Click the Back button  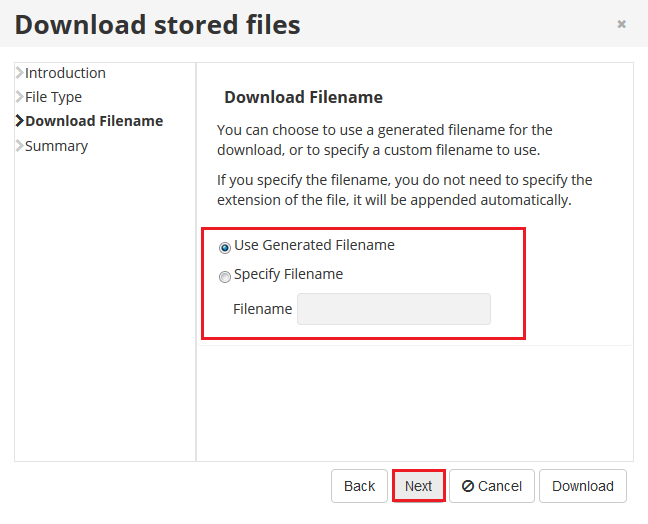point(359,486)
